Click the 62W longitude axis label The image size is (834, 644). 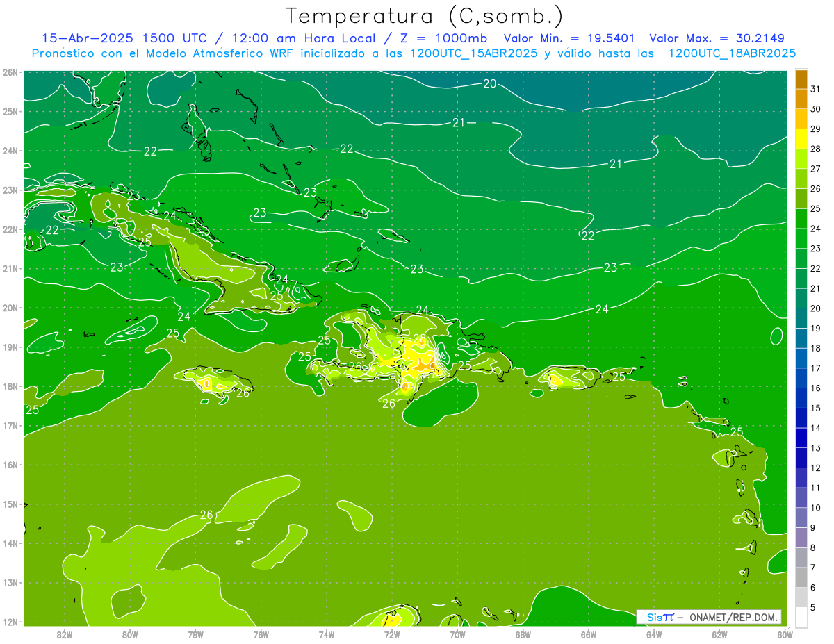click(x=719, y=634)
